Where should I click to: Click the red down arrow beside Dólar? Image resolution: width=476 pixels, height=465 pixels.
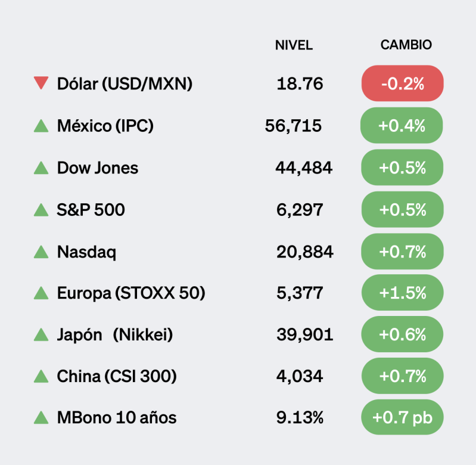click(x=41, y=83)
